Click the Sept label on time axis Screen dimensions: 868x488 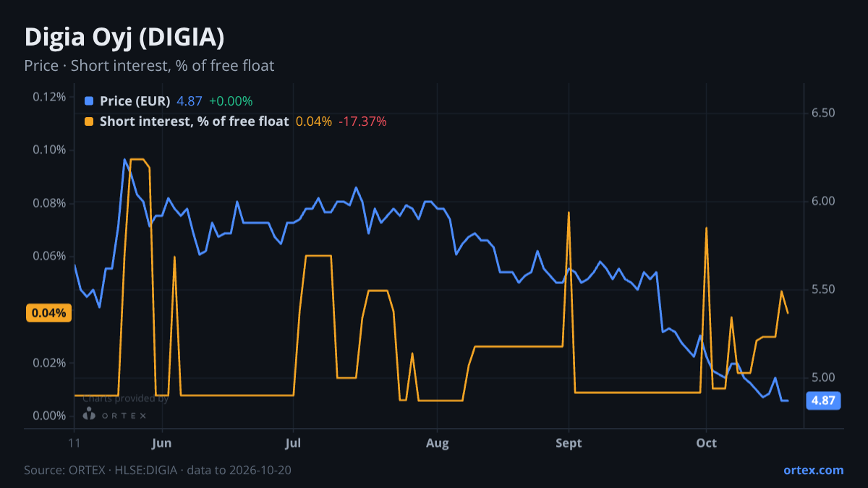(569, 443)
